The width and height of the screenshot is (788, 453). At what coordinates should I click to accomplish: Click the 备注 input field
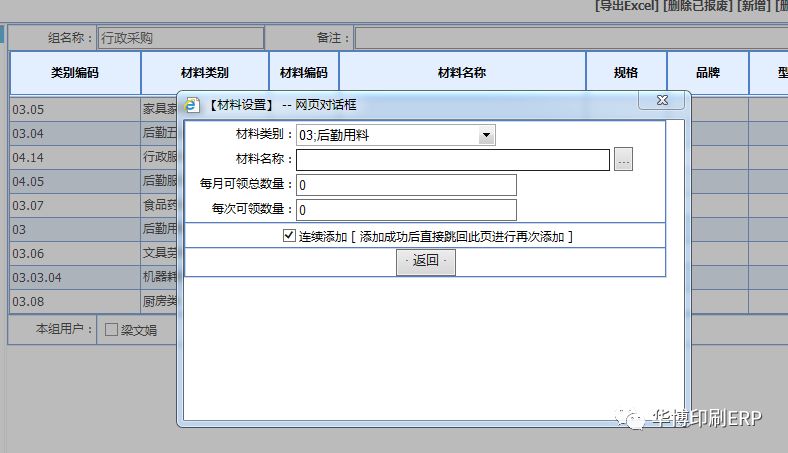click(571, 38)
